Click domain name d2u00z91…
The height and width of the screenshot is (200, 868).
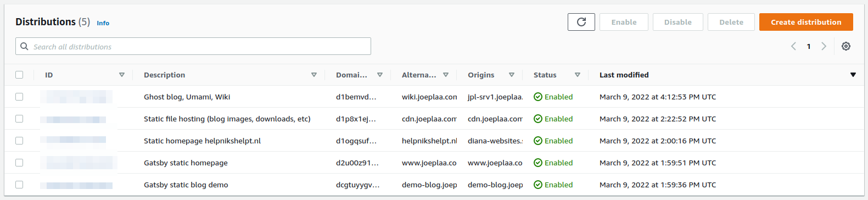(x=357, y=163)
